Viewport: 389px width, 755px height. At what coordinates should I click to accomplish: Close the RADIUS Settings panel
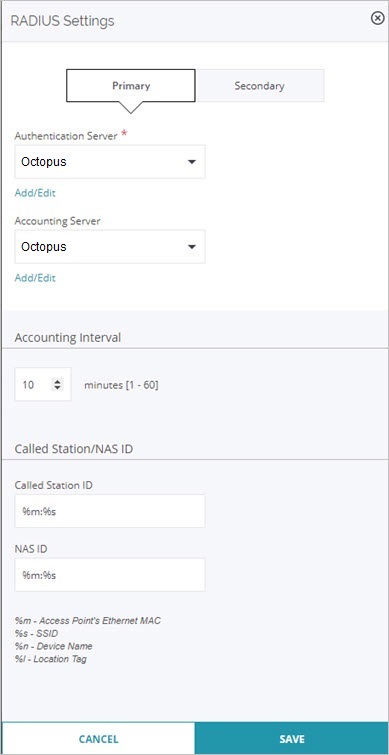[377, 18]
